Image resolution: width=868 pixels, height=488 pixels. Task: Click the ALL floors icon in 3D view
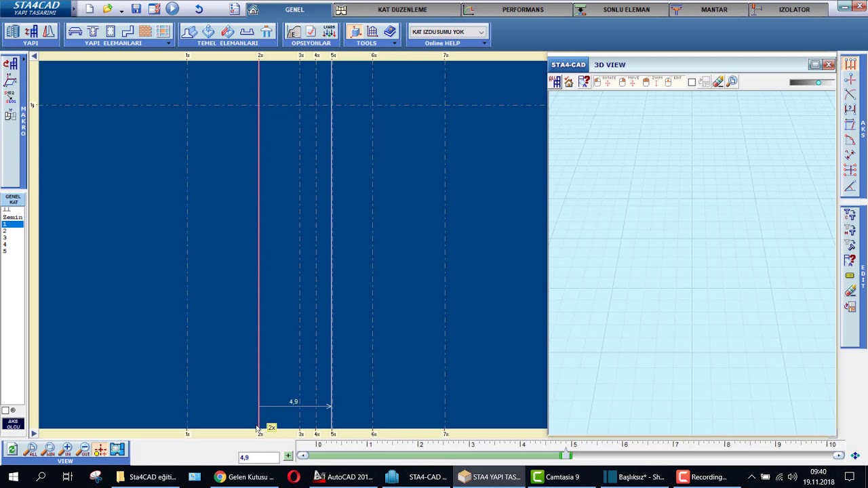coord(555,82)
